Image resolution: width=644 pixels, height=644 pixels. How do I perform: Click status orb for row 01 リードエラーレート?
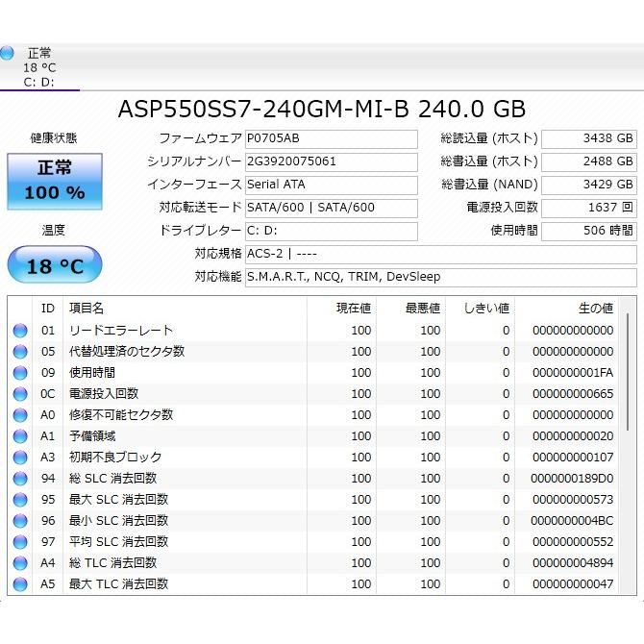pos(20,331)
